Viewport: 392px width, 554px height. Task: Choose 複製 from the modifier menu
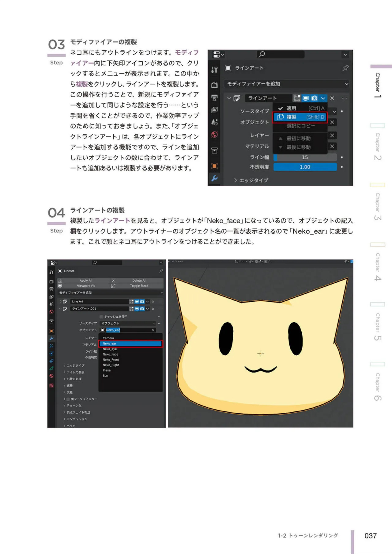(x=300, y=117)
